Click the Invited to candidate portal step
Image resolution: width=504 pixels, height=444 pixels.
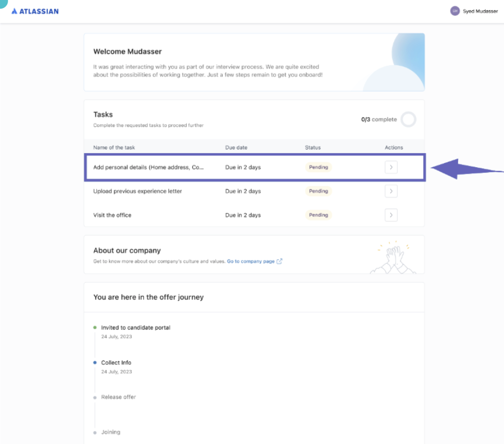click(135, 327)
